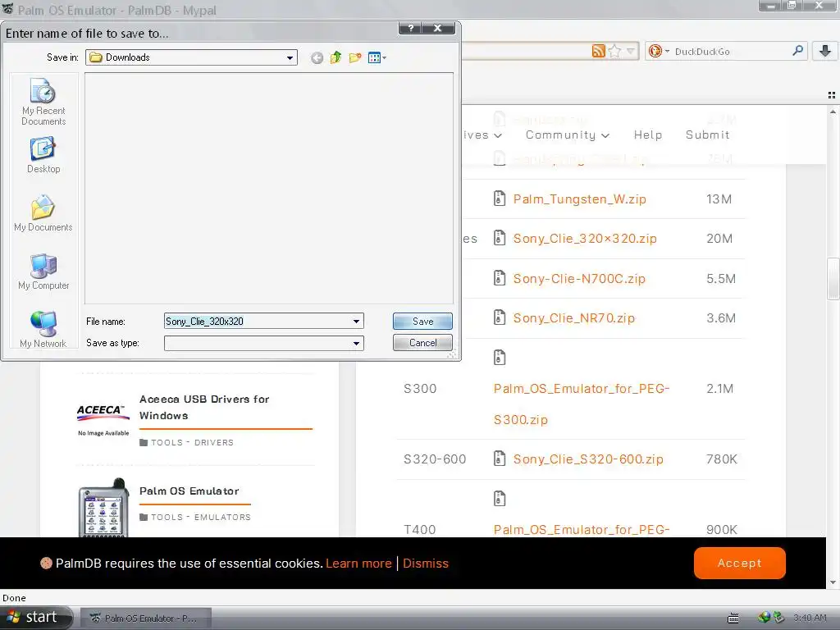The image size is (840, 630).
Task: Open the View menu icon in dialog
Action: click(x=377, y=57)
